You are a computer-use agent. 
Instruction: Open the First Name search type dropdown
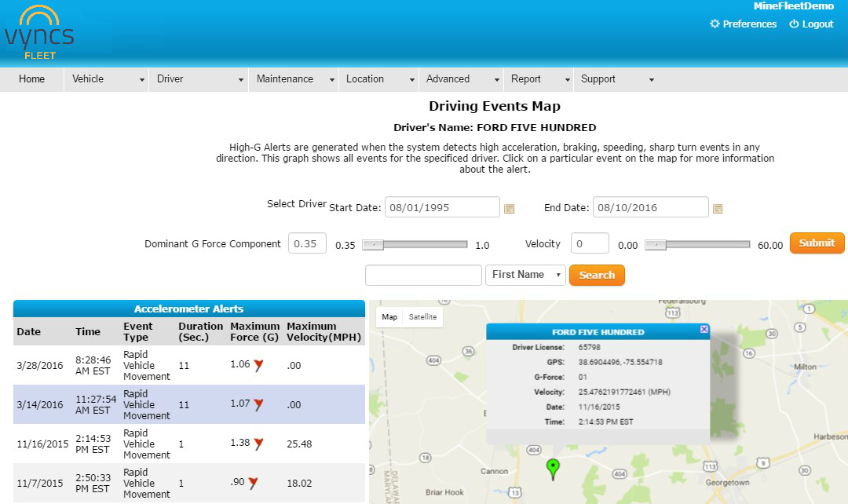click(x=525, y=275)
